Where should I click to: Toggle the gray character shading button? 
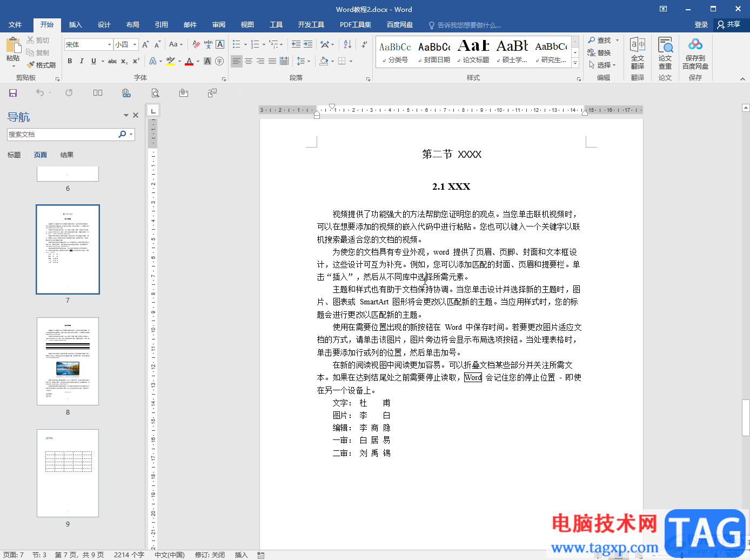(x=207, y=61)
